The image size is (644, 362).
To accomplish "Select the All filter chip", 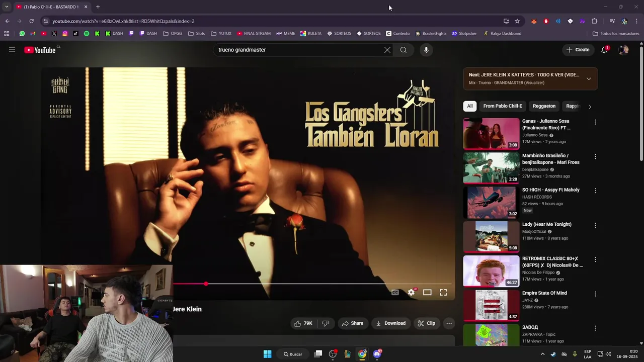I will pyautogui.click(x=469, y=106).
